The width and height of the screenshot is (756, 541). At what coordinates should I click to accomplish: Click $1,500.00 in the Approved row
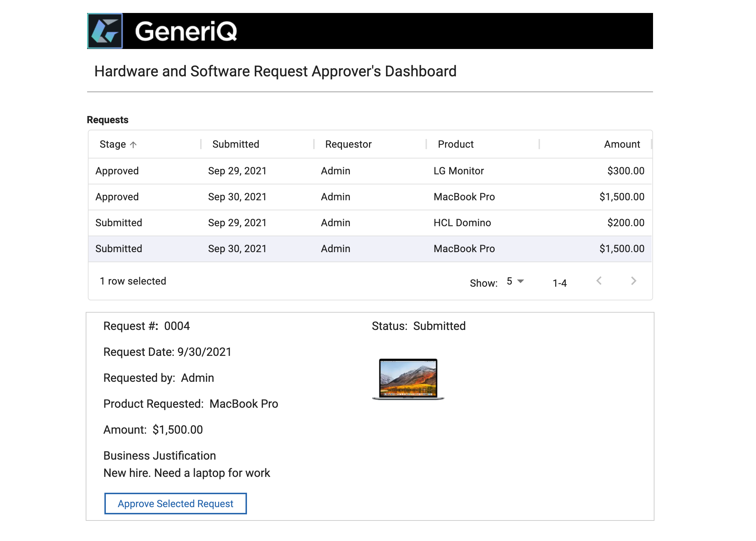tap(622, 197)
